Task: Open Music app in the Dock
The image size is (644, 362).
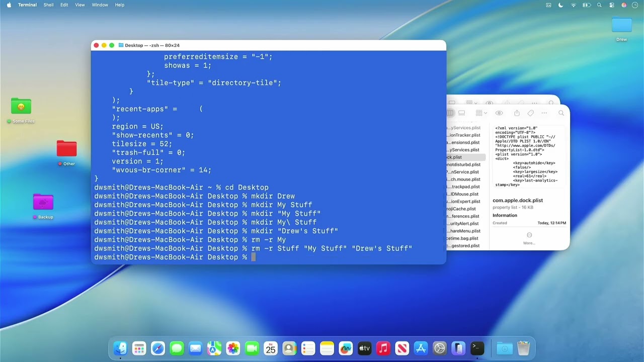Action: 383,348
